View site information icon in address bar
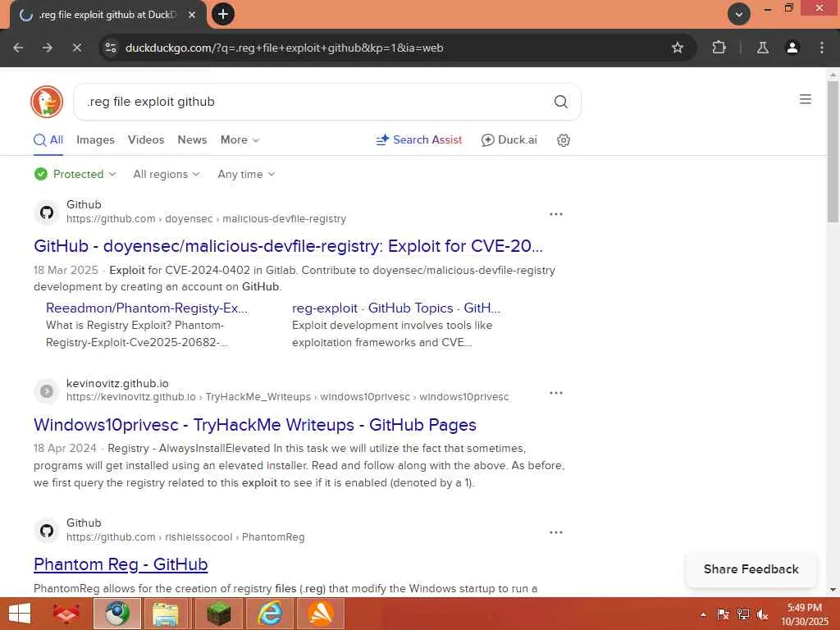The width and height of the screenshot is (840, 630). point(111,48)
